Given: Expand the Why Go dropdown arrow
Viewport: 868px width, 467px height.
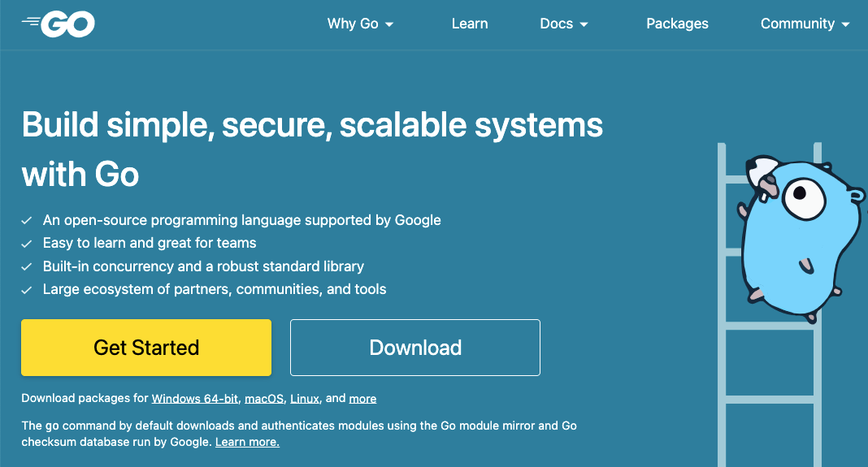Looking at the screenshot, I should pos(389,24).
